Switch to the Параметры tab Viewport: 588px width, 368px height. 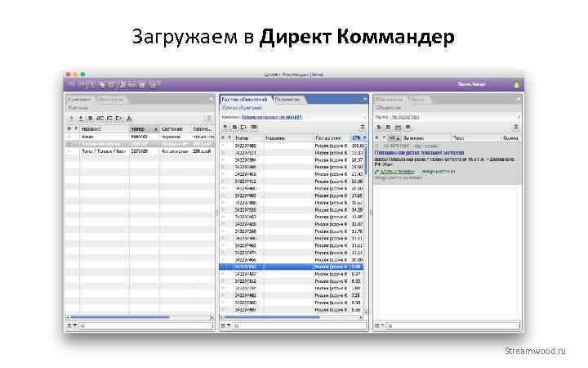coord(287,99)
